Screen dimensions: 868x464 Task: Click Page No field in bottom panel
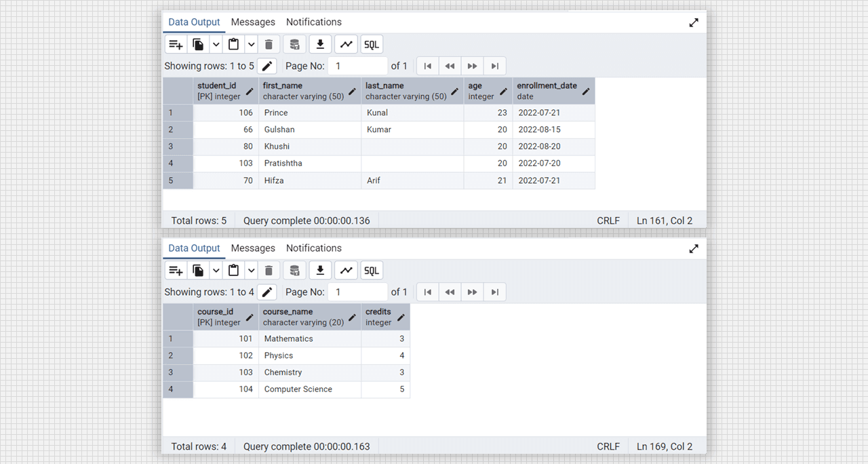point(357,292)
